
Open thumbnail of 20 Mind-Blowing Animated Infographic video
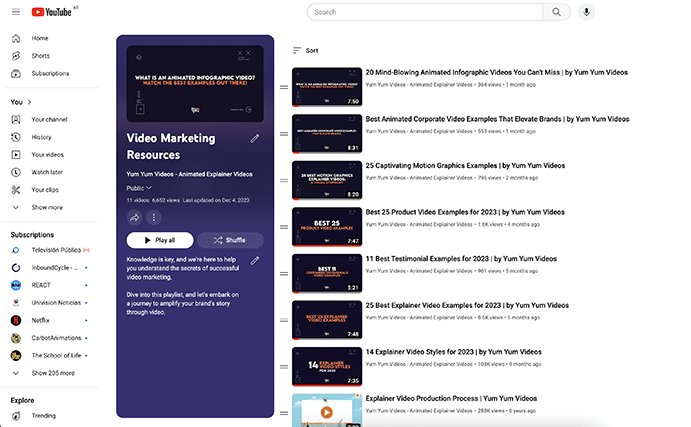point(327,87)
